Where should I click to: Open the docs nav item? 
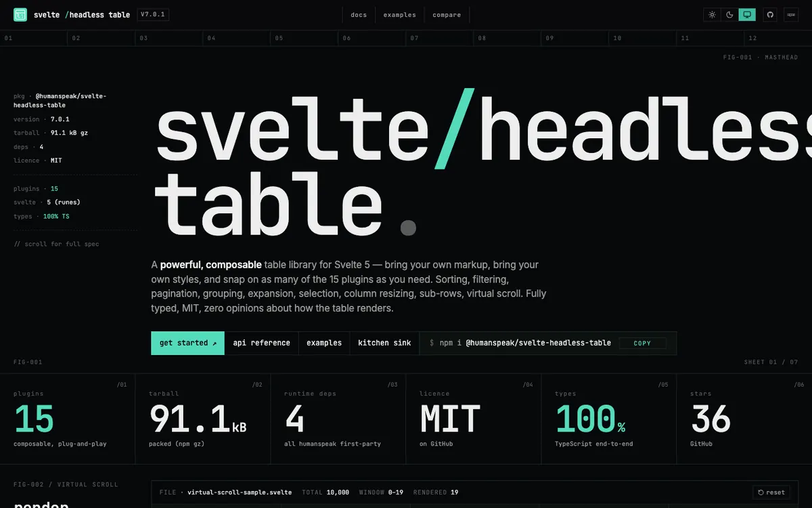click(359, 15)
